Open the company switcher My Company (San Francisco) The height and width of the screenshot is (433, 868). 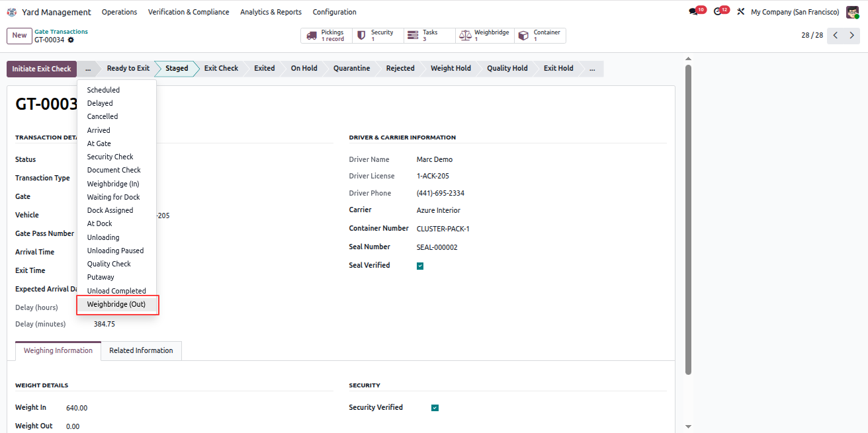click(795, 12)
